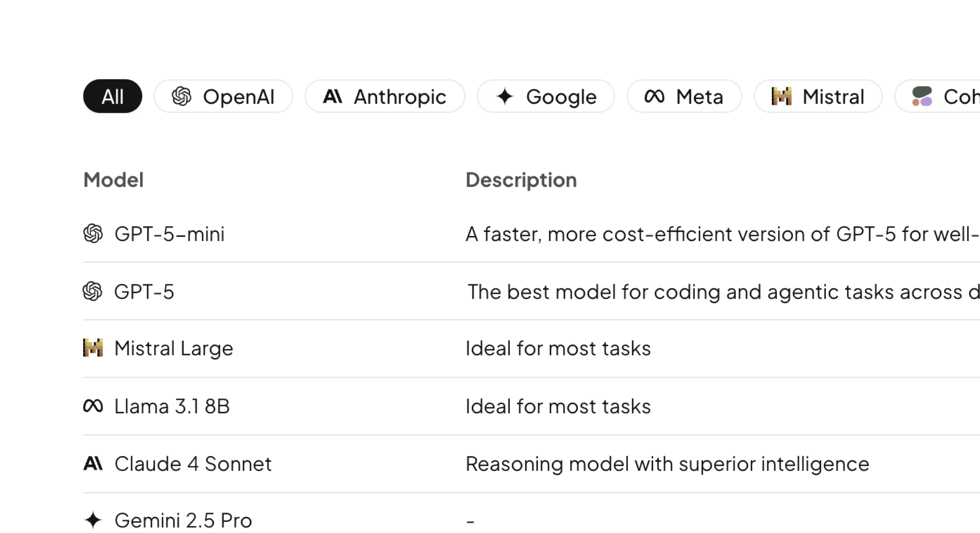980x533 pixels.
Task: Click the Model column header
Action: (113, 180)
